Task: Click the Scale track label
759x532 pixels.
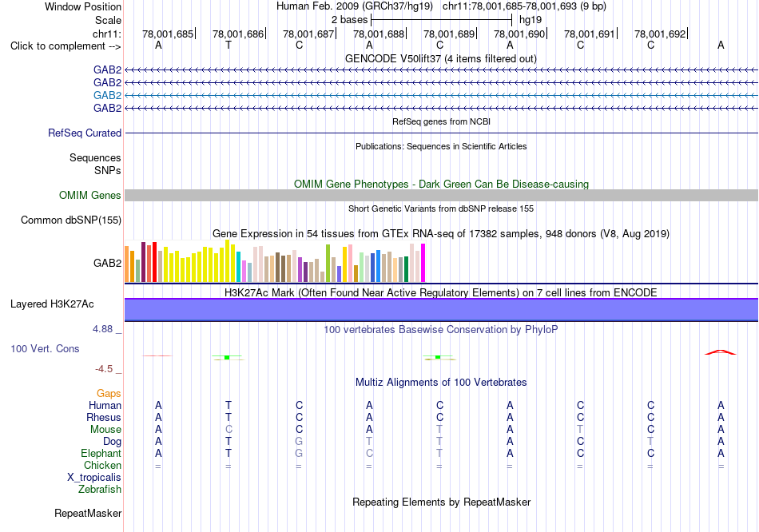Action: 108,20
